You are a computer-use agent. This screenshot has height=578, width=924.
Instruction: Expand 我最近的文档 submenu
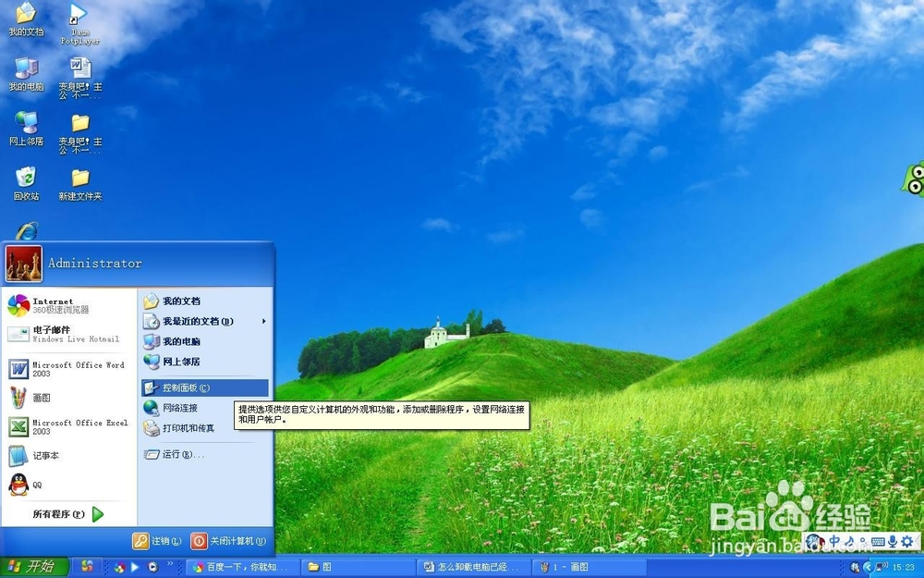204,321
